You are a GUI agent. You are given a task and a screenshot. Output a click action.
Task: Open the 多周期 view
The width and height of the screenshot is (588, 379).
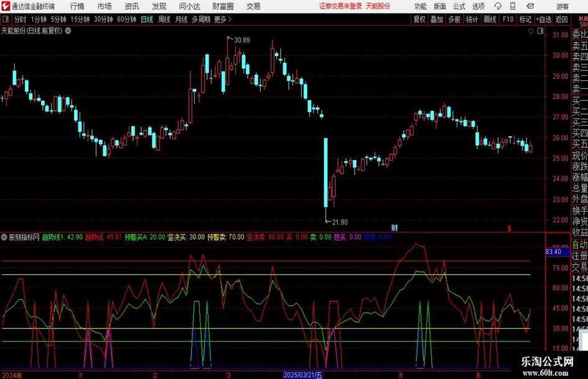point(200,19)
